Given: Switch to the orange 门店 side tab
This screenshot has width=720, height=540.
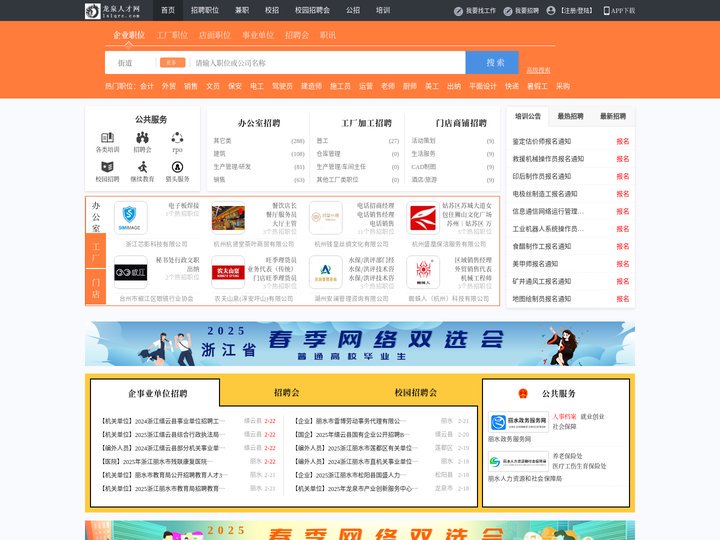Looking at the screenshot, I should 96,287.
